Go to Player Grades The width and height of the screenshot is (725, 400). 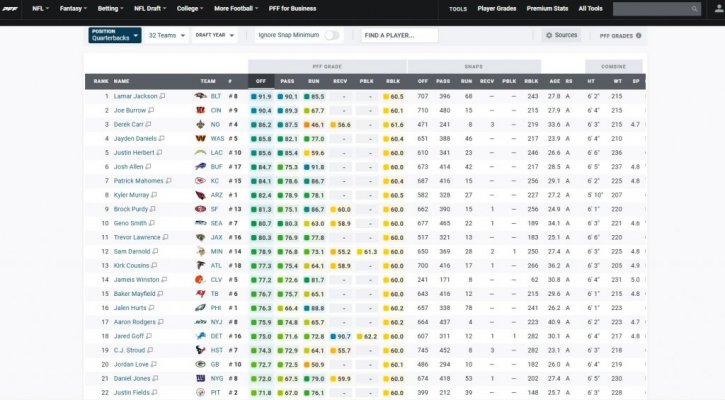point(497,8)
